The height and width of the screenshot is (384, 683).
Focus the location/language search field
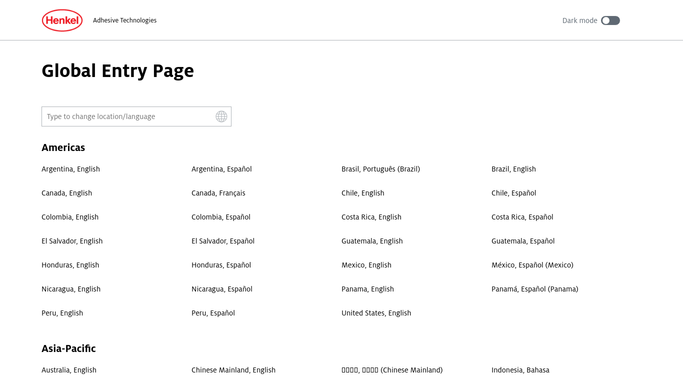pyautogui.click(x=136, y=116)
